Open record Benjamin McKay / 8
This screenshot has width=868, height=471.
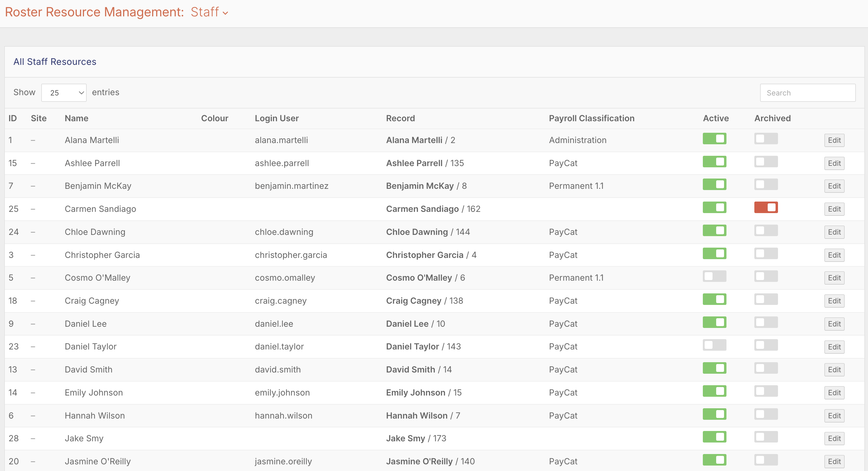point(426,186)
